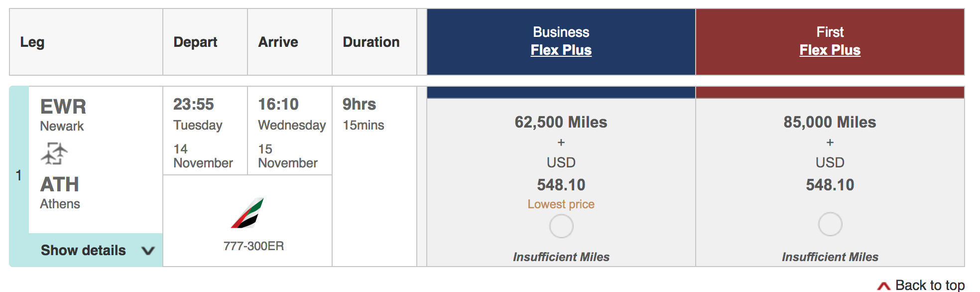
Task: Click the Leg column header
Action: click(32, 42)
